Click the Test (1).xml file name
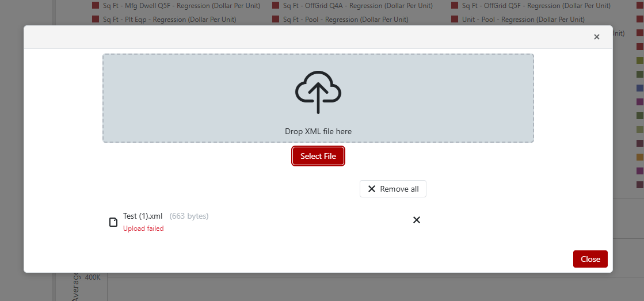Screen dimensions: 644x301 pos(143,216)
